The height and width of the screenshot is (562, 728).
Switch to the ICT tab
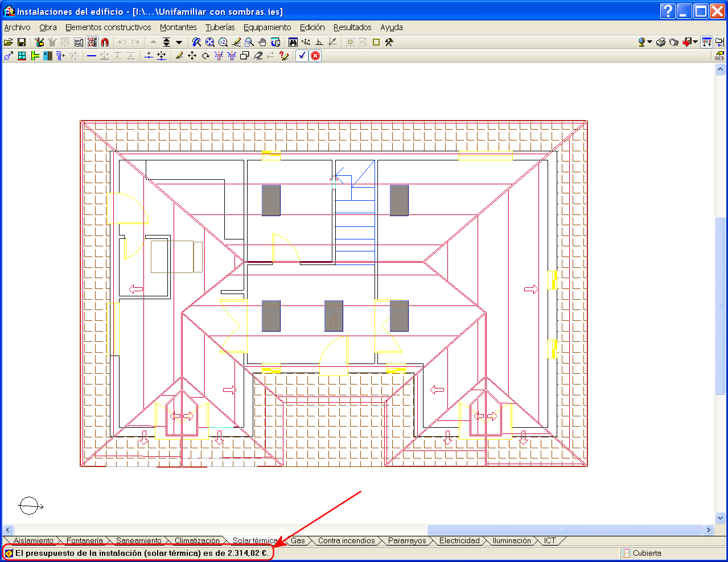coord(550,541)
